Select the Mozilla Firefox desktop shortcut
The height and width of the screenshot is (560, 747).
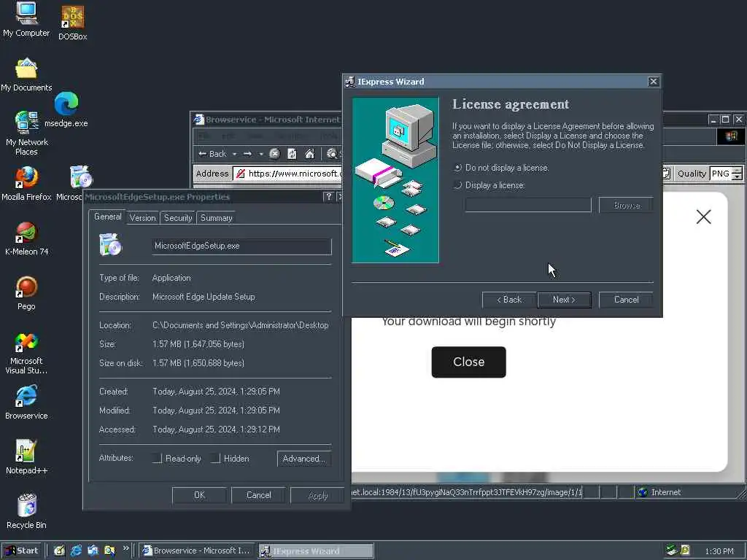(26, 184)
